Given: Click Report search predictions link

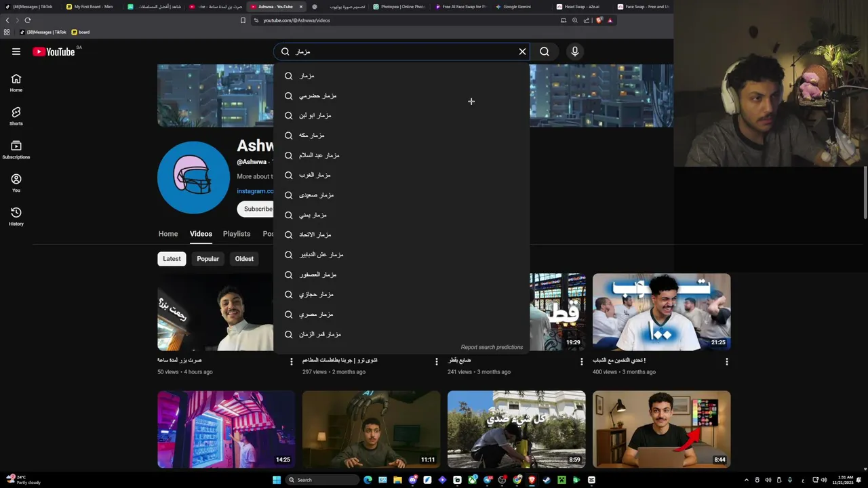Looking at the screenshot, I should point(492,347).
